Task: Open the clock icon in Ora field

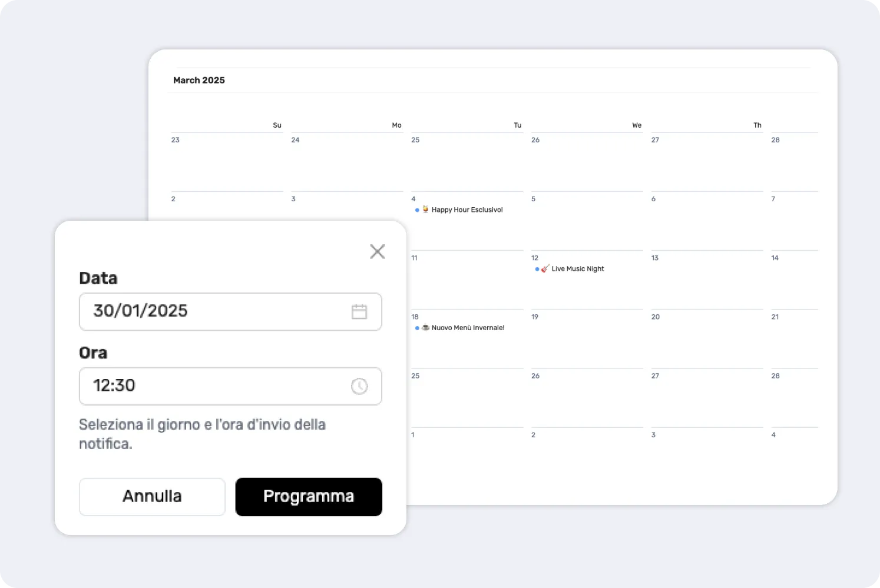Action: (359, 386)
